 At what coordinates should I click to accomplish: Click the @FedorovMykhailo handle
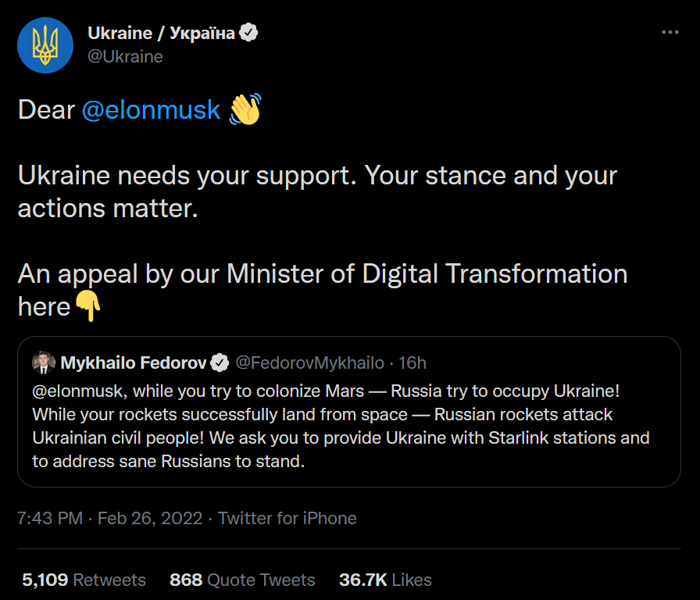[x=309, y=362]
